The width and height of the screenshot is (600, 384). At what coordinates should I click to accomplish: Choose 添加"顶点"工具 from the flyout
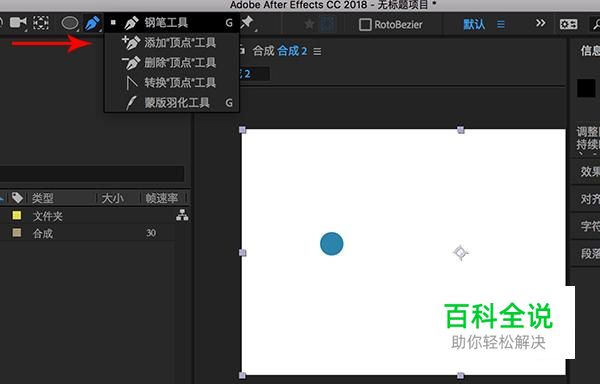coord(172,42)
